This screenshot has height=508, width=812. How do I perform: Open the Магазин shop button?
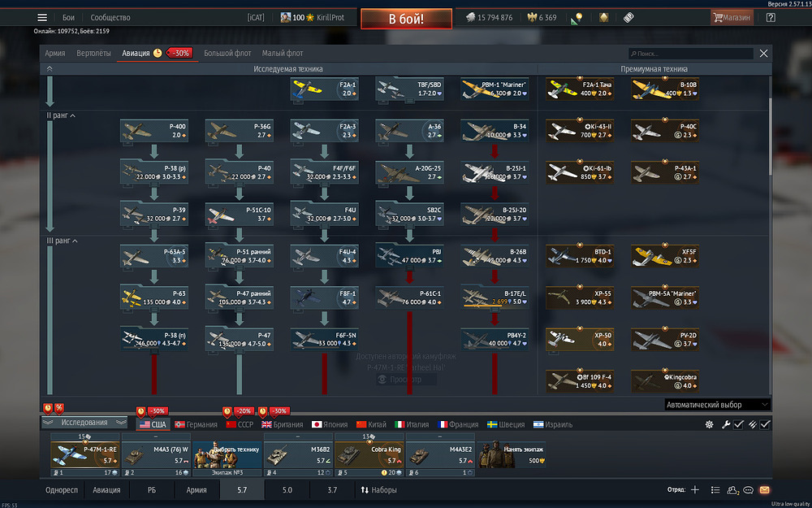click(732, 18)
